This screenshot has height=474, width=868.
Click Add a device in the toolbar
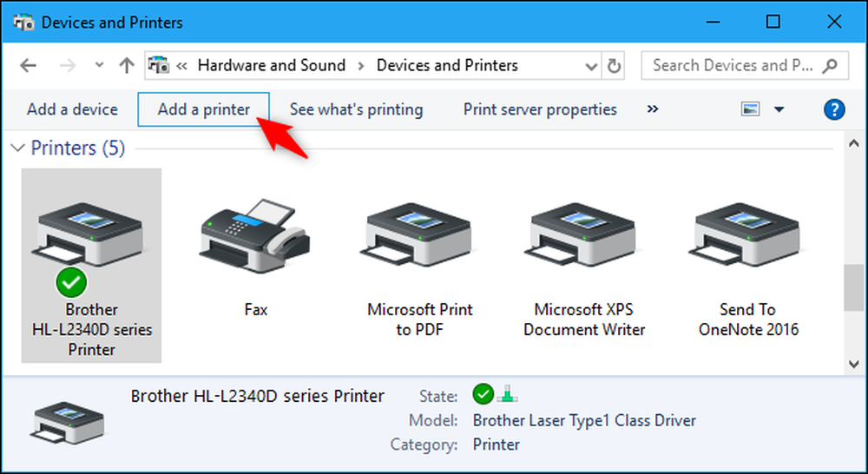(72, 109)
